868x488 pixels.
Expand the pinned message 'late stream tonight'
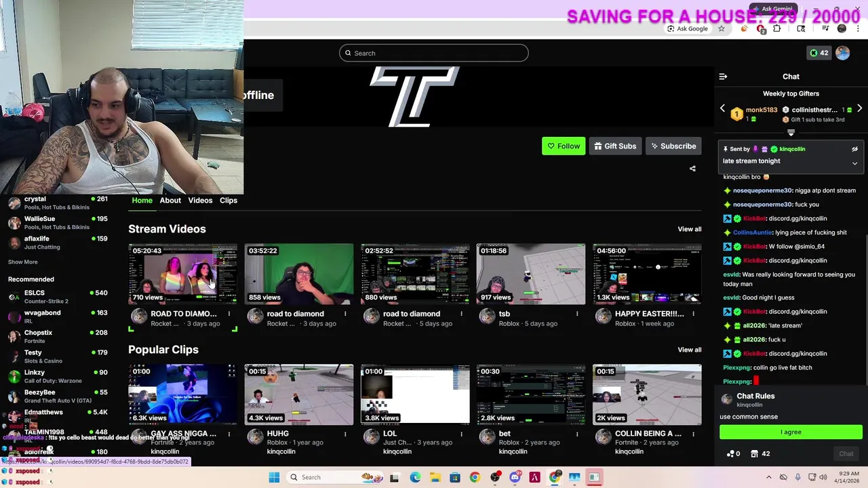point(854,163)
